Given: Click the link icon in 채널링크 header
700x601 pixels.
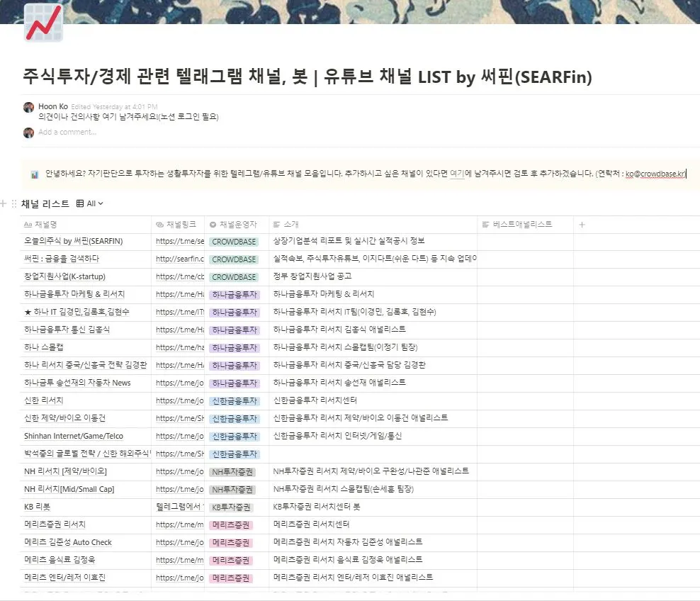Looking at the screenshot, I should point(162,223).
